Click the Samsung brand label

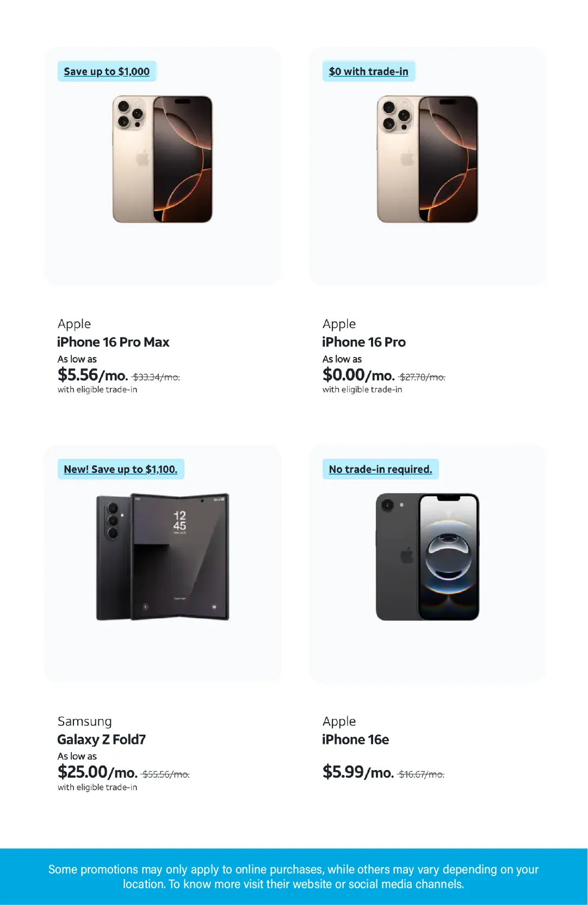point(84,722)
